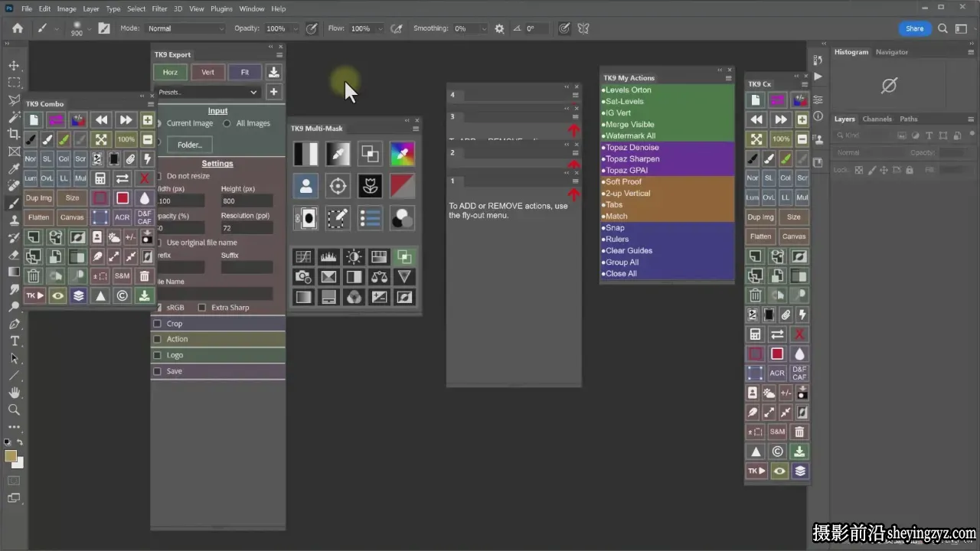Image resolution: width=980 pixels, height=551 pixels.
Task: Select the Clone Stamp tool
Action: tap(14, 220)
